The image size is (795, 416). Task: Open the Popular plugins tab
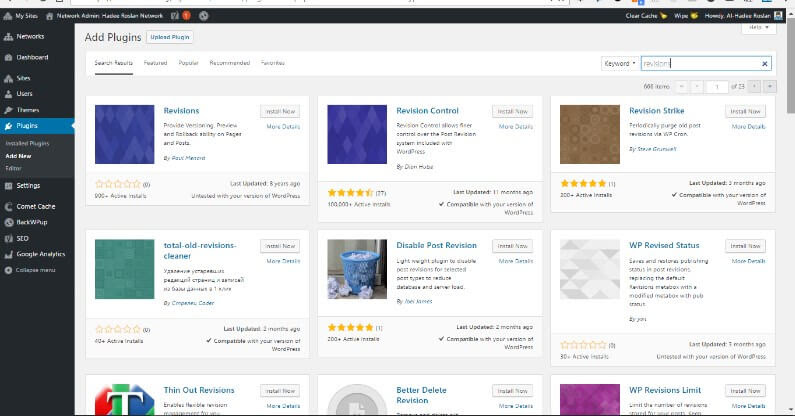188,63
